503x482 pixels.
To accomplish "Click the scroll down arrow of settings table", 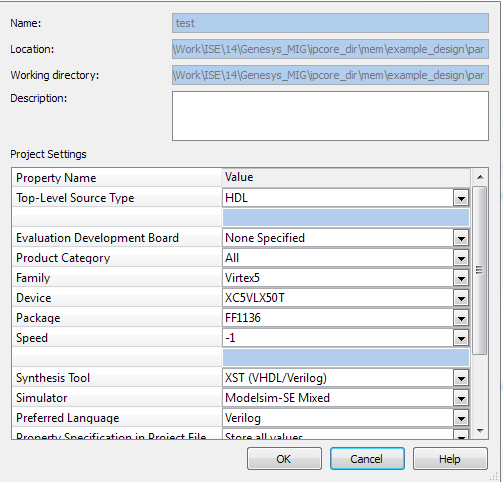I will 480,431.
